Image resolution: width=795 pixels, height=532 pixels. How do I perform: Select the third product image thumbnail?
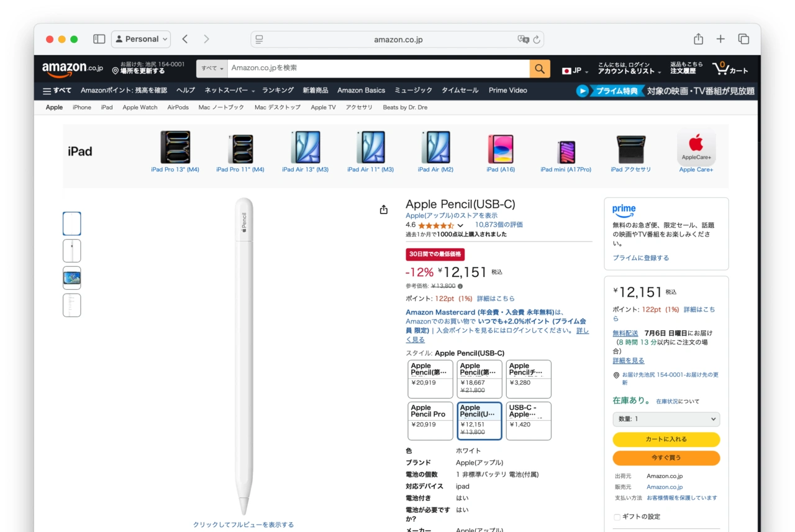point(72,278)
